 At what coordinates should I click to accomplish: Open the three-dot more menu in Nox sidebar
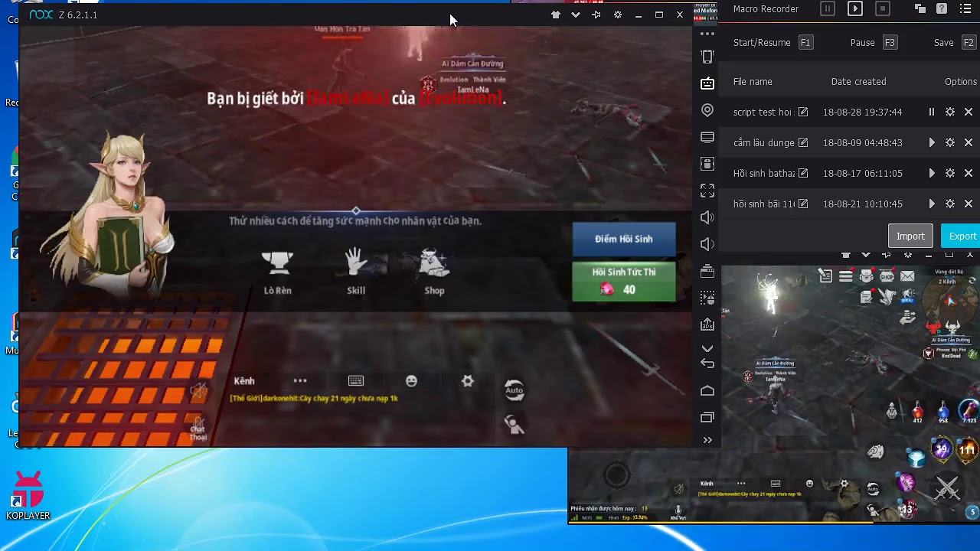pyautogui.click(x=707, y=34)
